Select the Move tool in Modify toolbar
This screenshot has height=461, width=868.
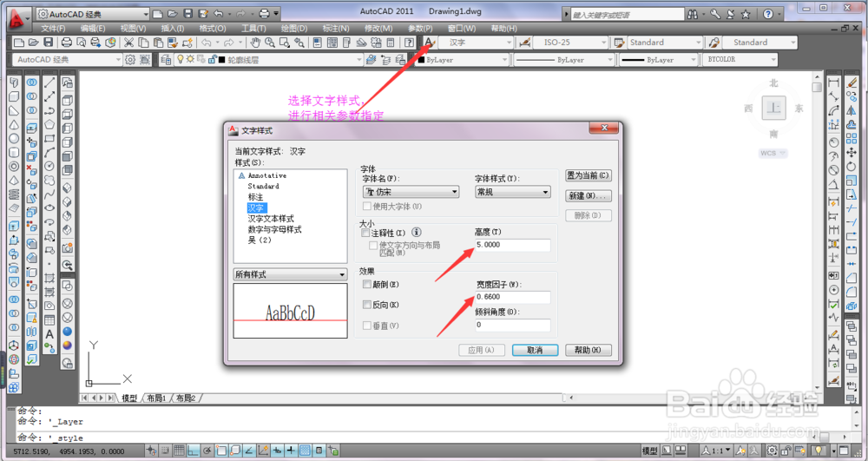pyautogui.click(x=852, y=152)
